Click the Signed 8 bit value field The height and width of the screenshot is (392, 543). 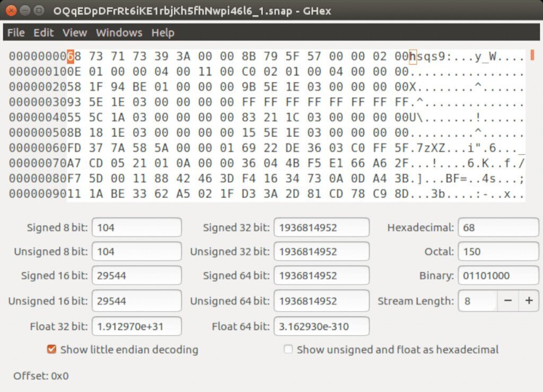(x=136, y=227)
